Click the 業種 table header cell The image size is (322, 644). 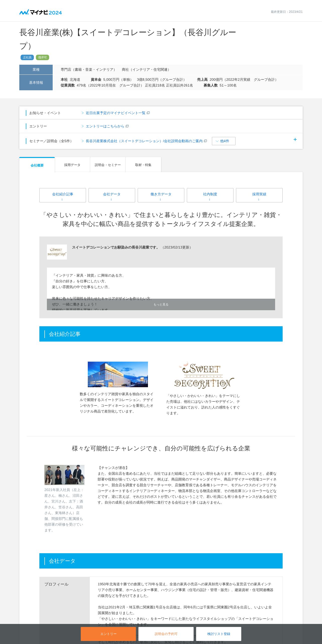click(x=36, y=69)
